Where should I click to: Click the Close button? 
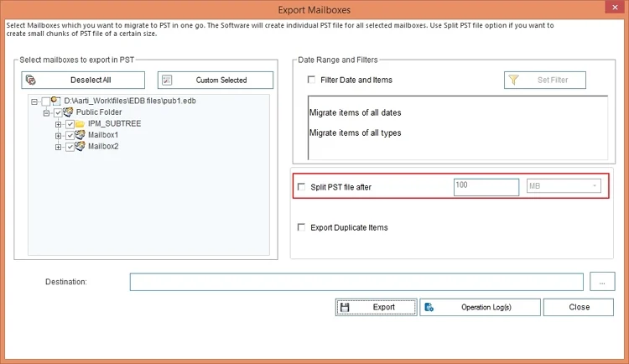pyautogui.click(x=579, y=307)
